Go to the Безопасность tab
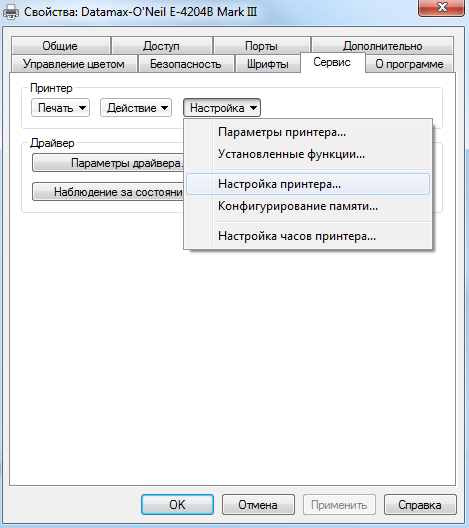Image resolution: width=469 pixels, height=528 pixels. point(186,64)
